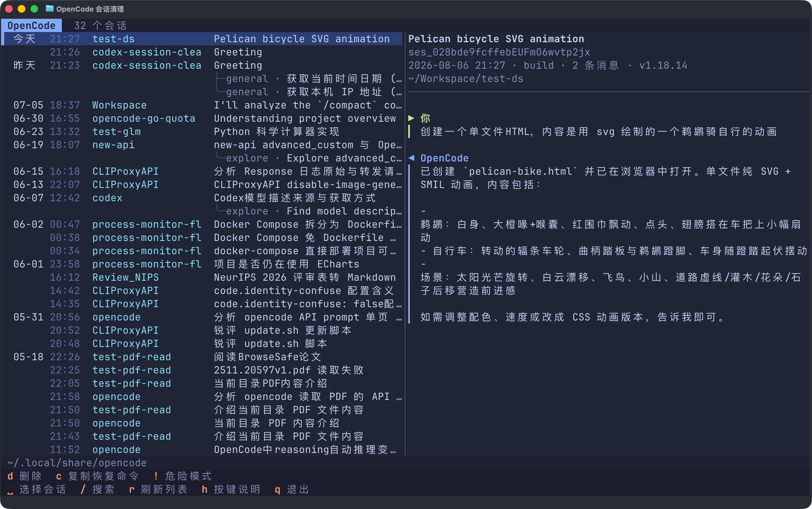Select the opencode-go-quota session
The image size is (812, 509).
[203, 118]
